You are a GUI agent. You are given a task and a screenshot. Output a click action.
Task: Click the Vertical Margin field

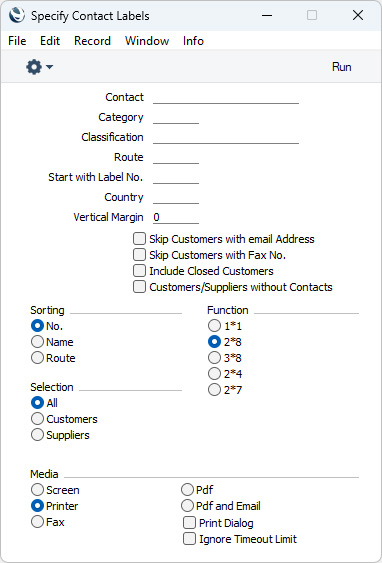[176, 217]
